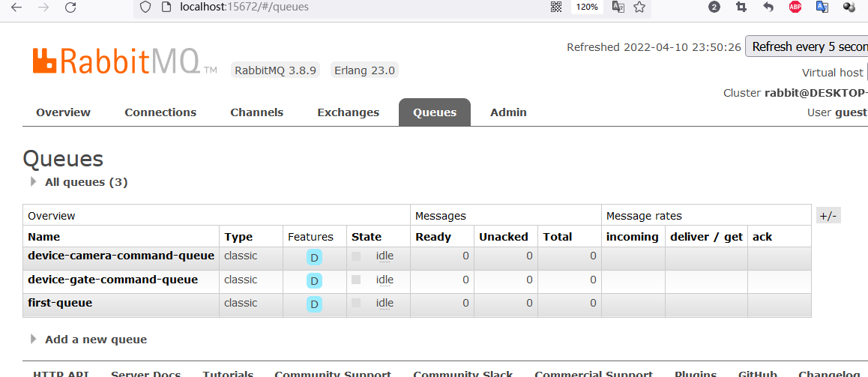Reload the page with the refresh icon

70,7
